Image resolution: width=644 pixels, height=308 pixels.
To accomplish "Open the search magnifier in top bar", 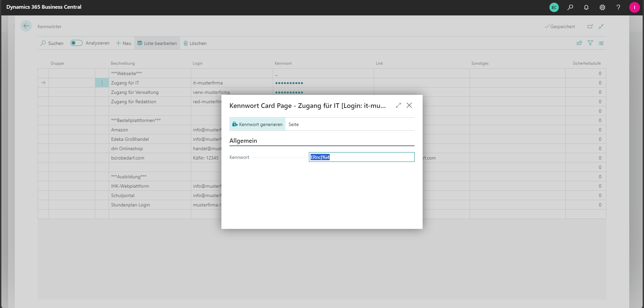I will coord(570,7).
